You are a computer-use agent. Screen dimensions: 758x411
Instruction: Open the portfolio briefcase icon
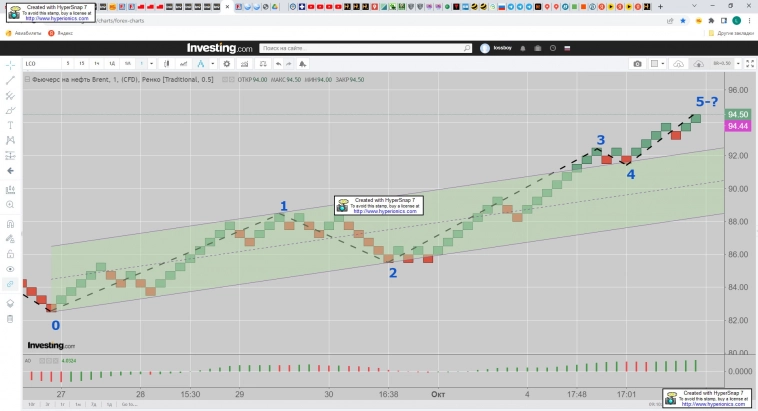point(538,48)
